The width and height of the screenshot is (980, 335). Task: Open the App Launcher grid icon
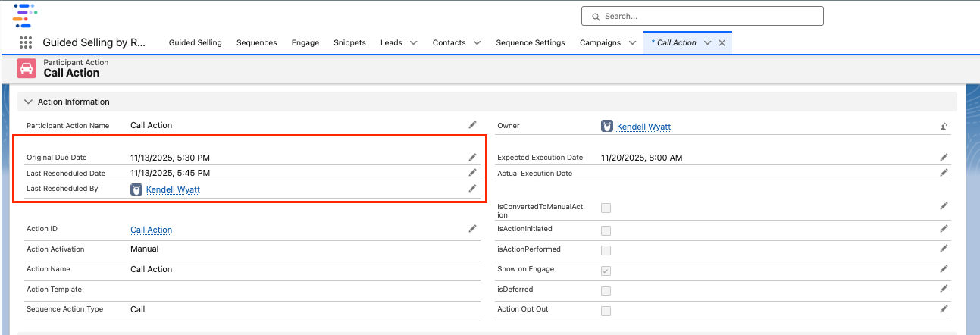click(26, 42)
